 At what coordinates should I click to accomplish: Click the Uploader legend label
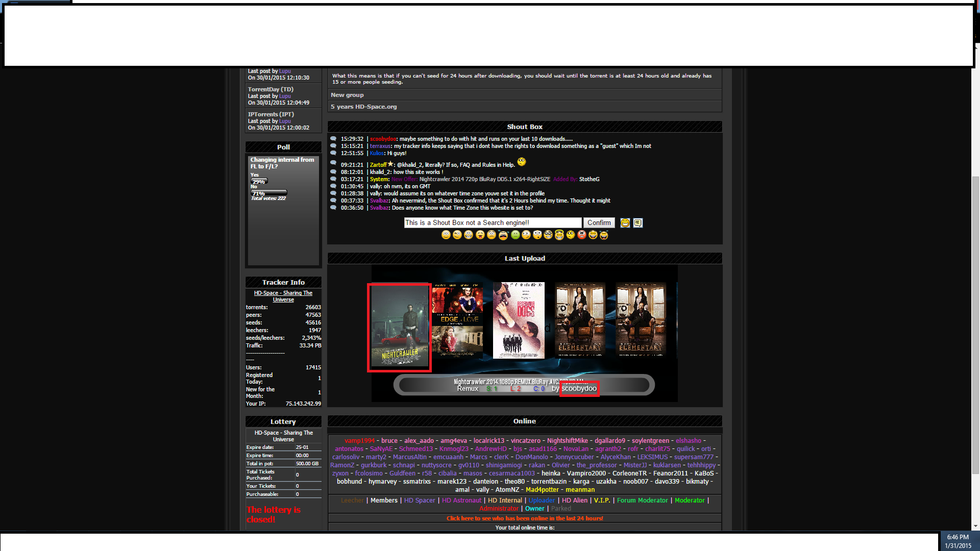click(542, 500)
